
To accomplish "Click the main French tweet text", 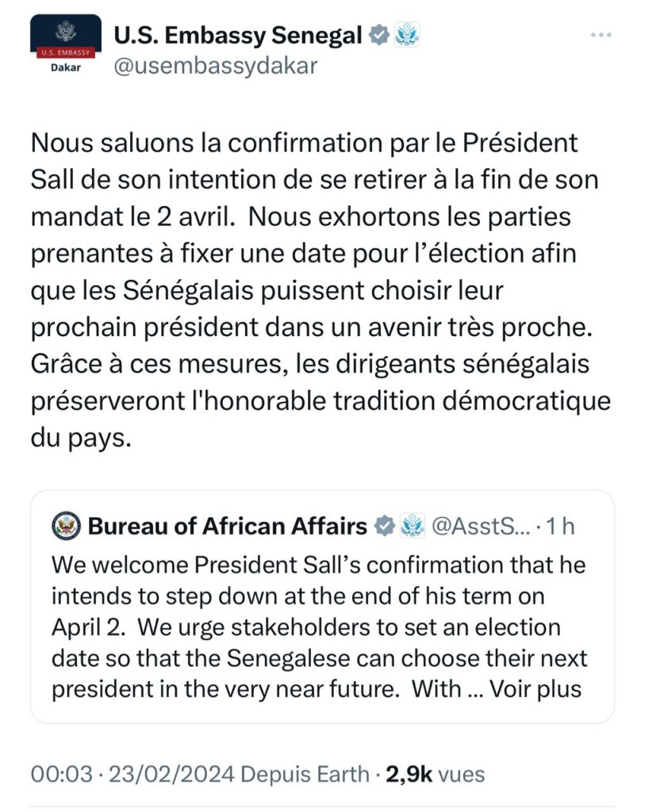I will [321, 290].
